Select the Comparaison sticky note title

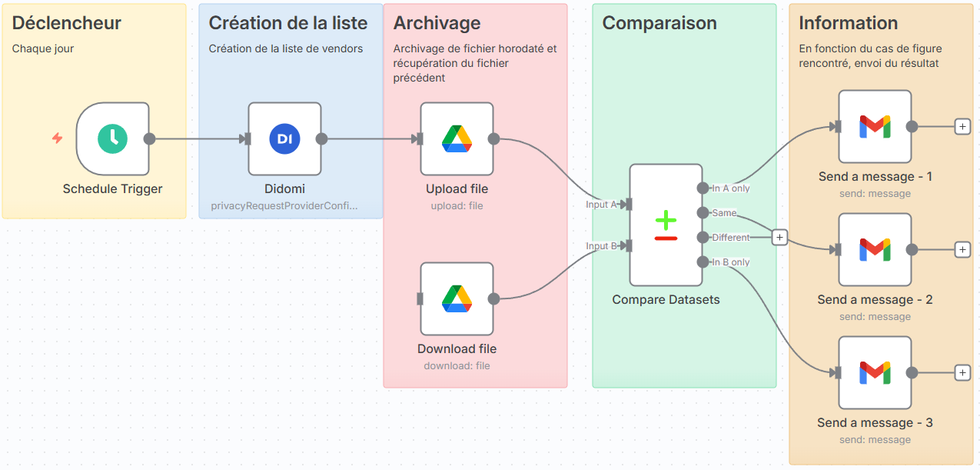coord(659,23)
